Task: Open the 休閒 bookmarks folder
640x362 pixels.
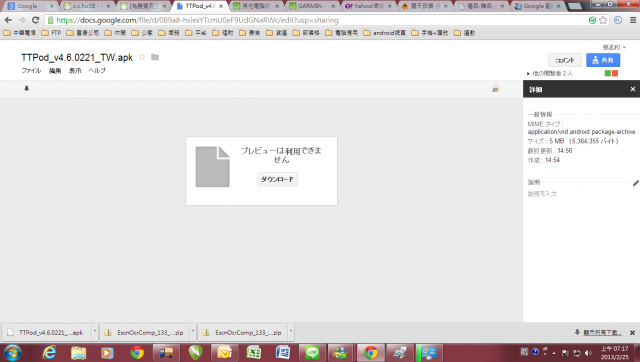Action: point(115,33)
